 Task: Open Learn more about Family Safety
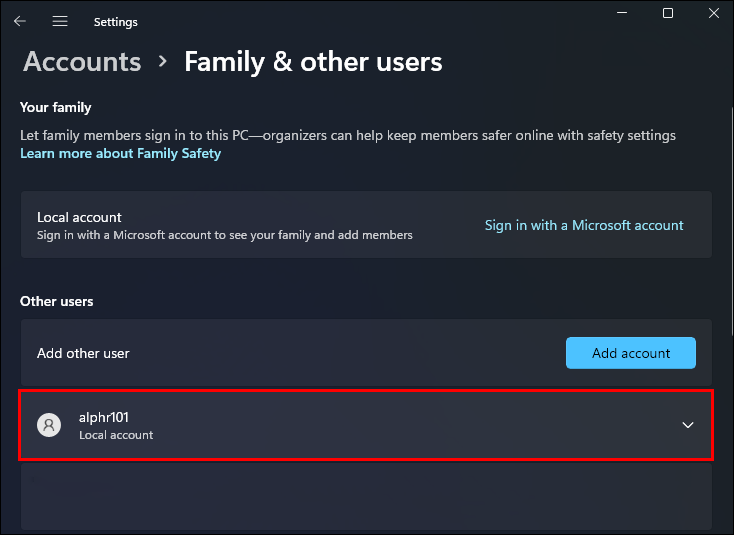120,154
